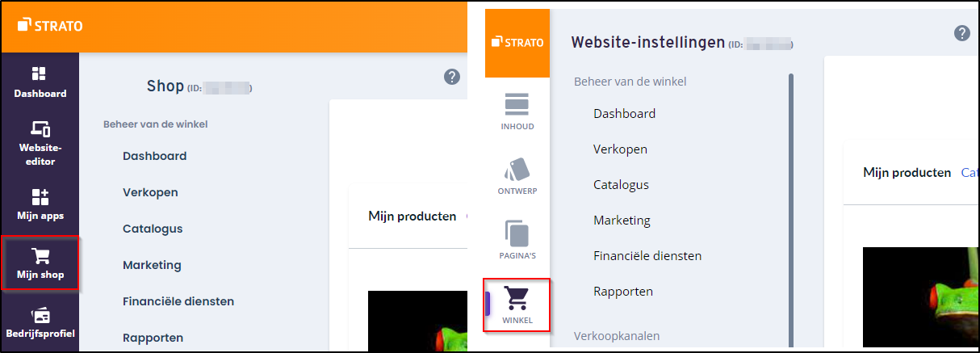Click Verkoopkanalen heading in Website-instellingen menu
Viewport: 980px width, 353px height.
[617, 335]
